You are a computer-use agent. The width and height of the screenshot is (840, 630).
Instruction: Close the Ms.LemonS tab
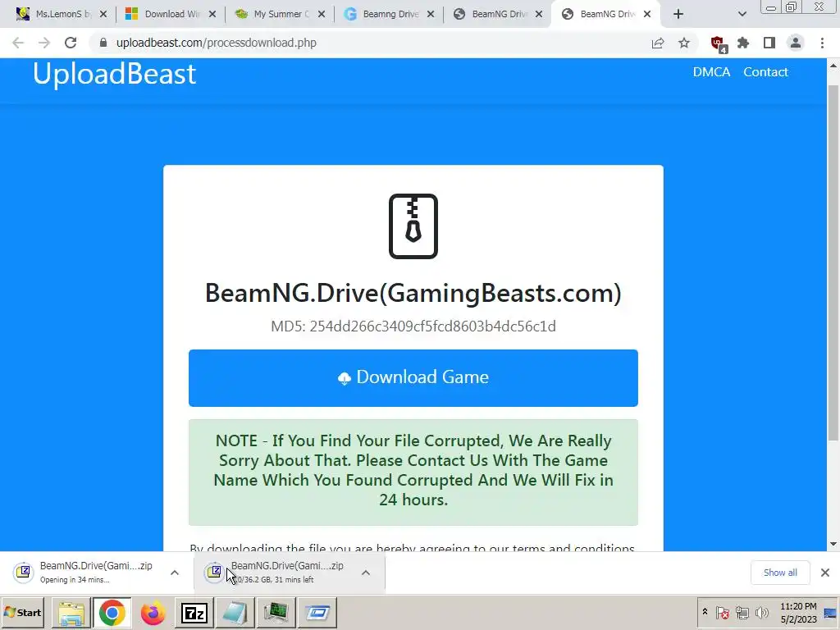[x=103, y=14]
